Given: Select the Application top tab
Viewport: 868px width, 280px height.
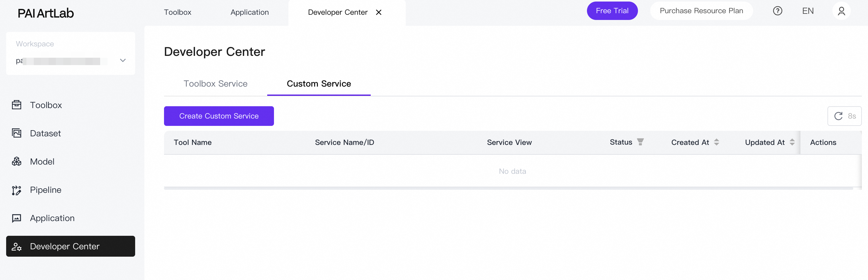Looking at the screenshot, I should pyautogui.click(x=249, y=13).
